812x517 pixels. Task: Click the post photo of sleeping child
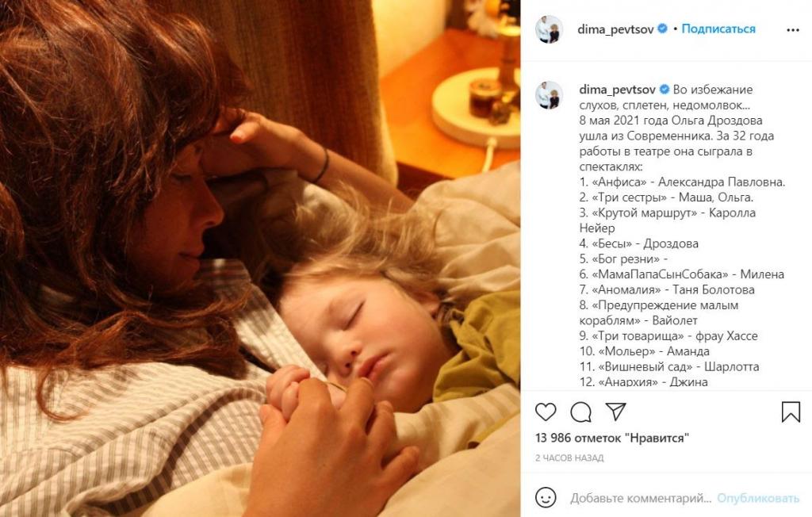260,258
